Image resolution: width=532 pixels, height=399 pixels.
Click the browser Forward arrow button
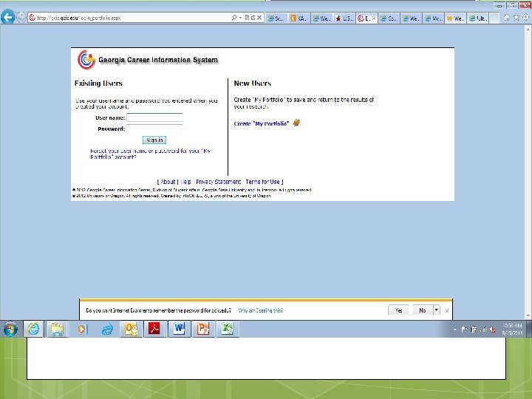point(21,17)
